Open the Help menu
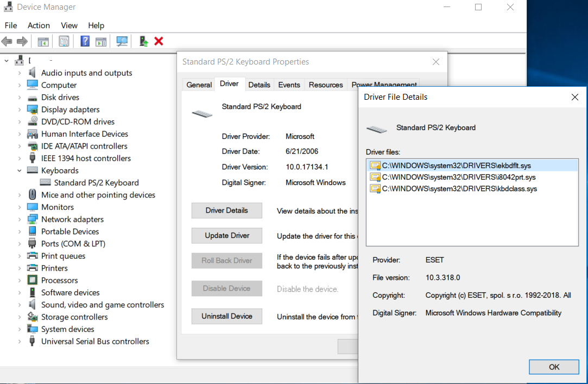 click(96, 25)
